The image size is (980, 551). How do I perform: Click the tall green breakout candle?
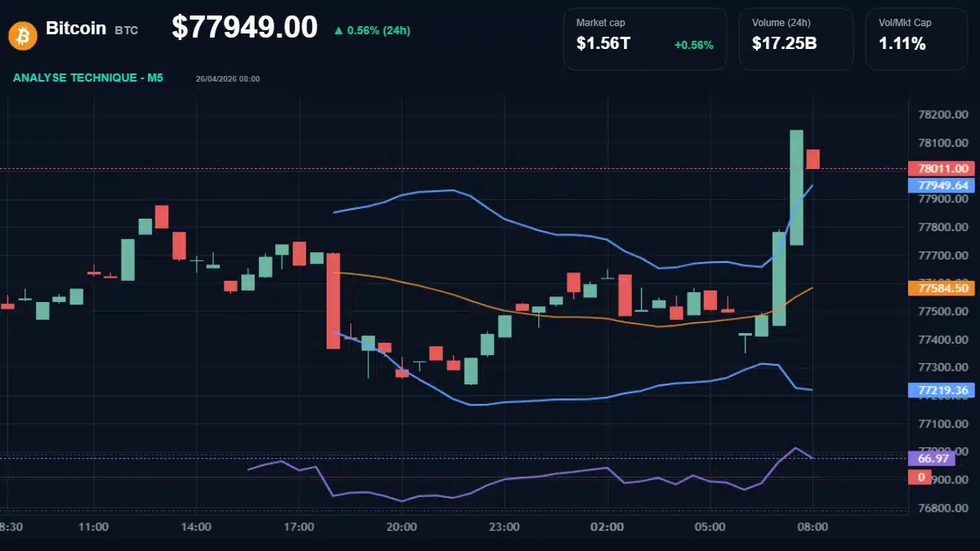[x=797, y=188]
